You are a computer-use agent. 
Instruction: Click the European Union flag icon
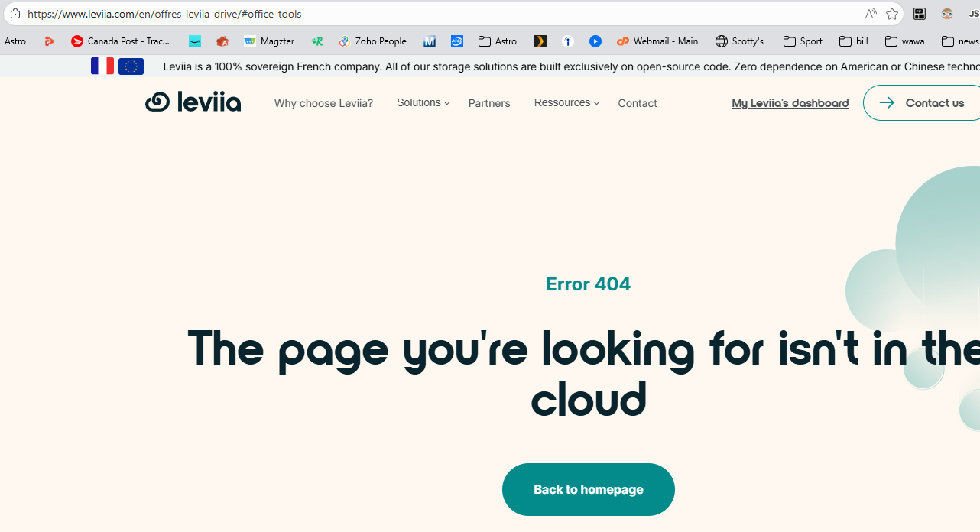(x=131, y=66)
